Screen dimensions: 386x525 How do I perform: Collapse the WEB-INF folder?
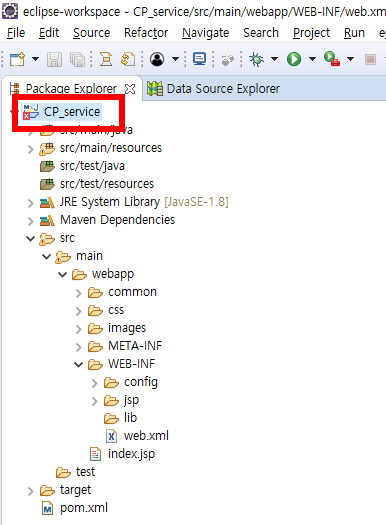79,364
